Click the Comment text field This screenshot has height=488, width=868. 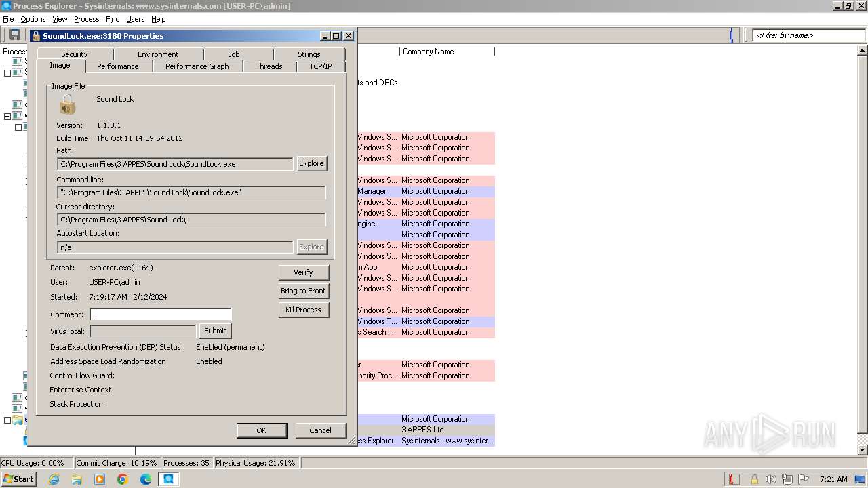coord(161,314)
